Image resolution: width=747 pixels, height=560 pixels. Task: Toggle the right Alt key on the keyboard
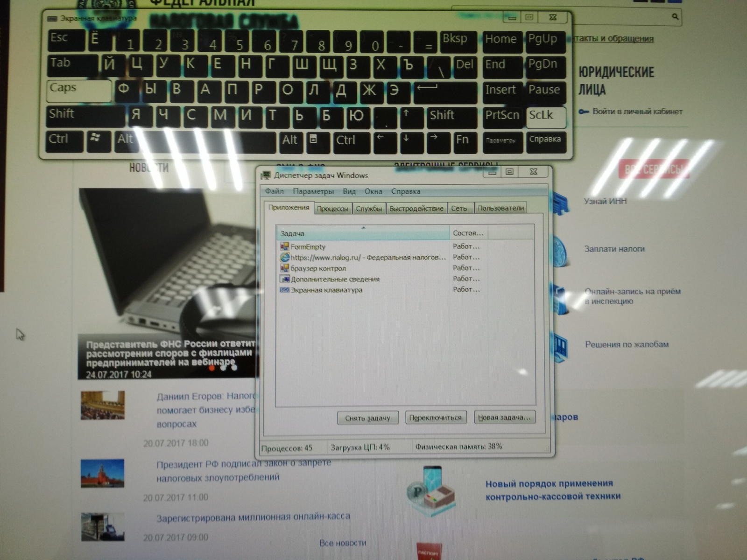click(290, 142)
